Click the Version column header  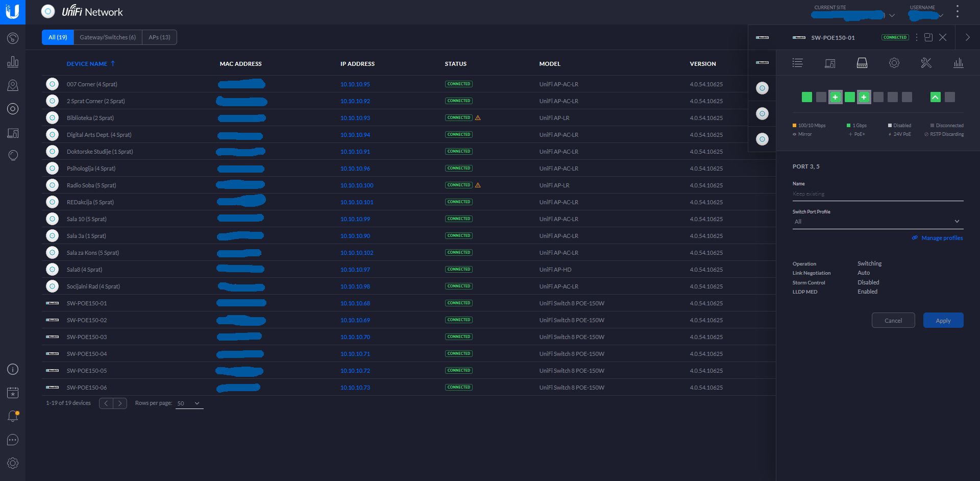(702, 64)
